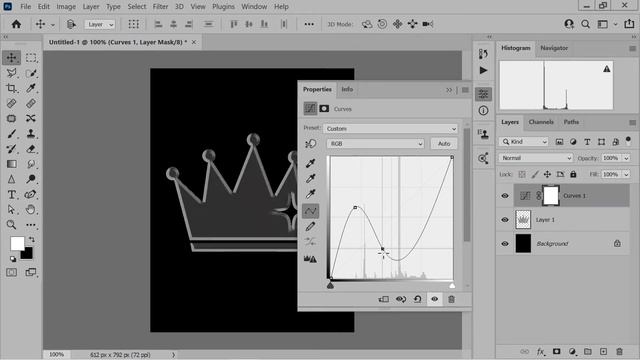Click the zoom percentage field in status bar
This screenshot has width=640, height=360.
[x=57, y=355]
